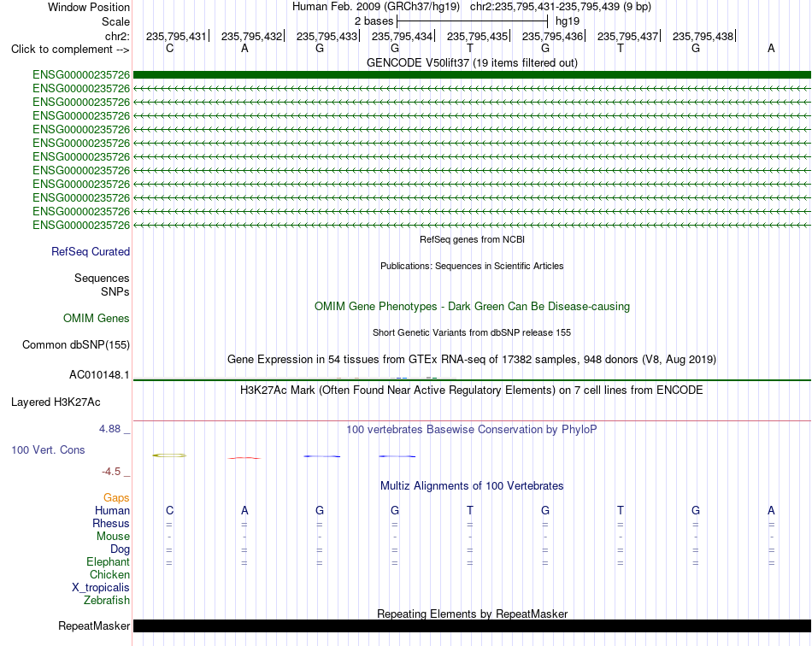
Task: Click base C in the Human alignment row
Action: click(169, 511)
